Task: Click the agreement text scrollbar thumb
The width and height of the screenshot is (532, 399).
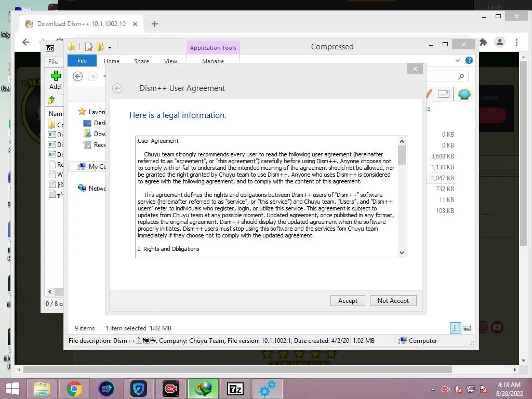Action: coord(402,155)
